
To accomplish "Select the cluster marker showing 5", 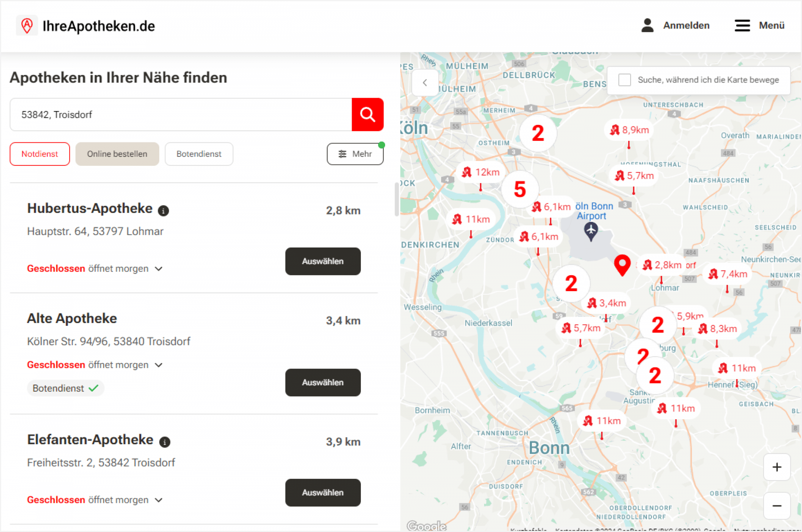I will coord(520,189).
